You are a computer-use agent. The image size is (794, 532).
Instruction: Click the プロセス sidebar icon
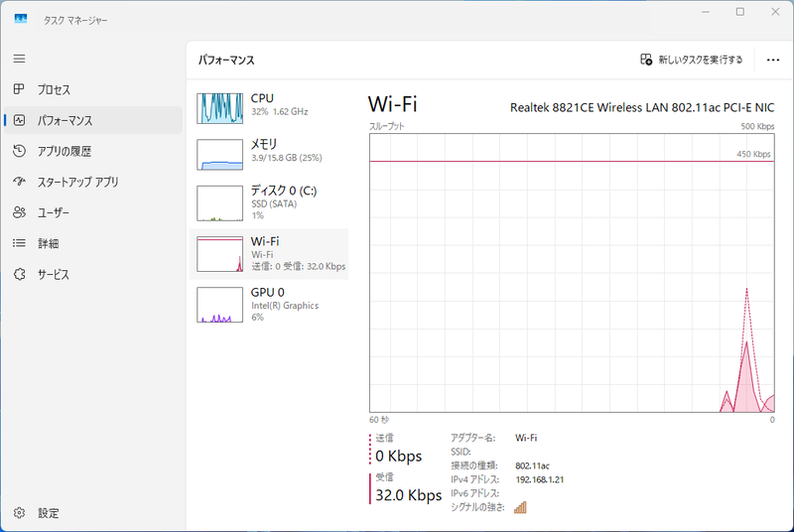coord(19,89)
